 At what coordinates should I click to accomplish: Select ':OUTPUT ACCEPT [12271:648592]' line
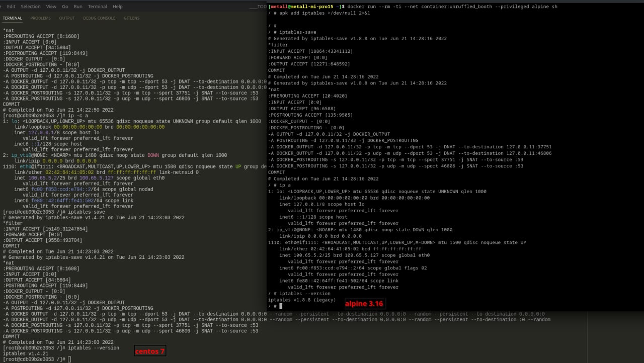tap(309, 64)
